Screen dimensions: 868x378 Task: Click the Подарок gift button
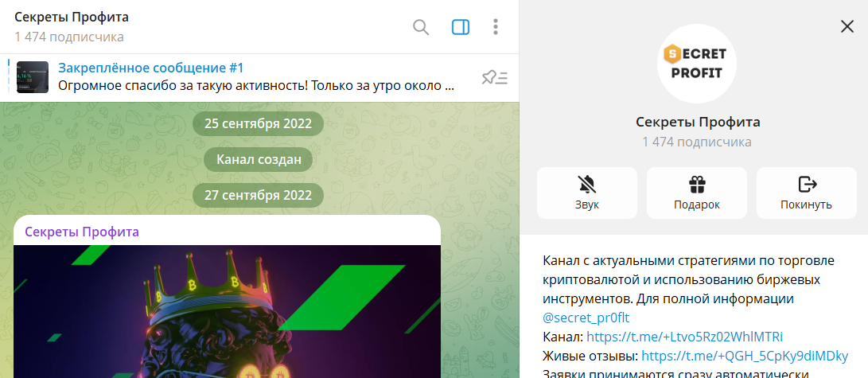[x=696, y=193]
